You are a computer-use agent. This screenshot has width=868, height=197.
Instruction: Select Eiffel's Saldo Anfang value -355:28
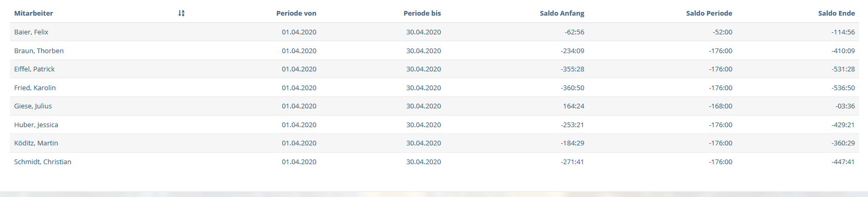click(572, 69)
